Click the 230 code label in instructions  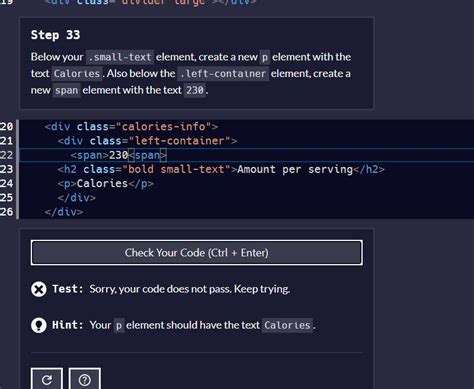(195, 90)
